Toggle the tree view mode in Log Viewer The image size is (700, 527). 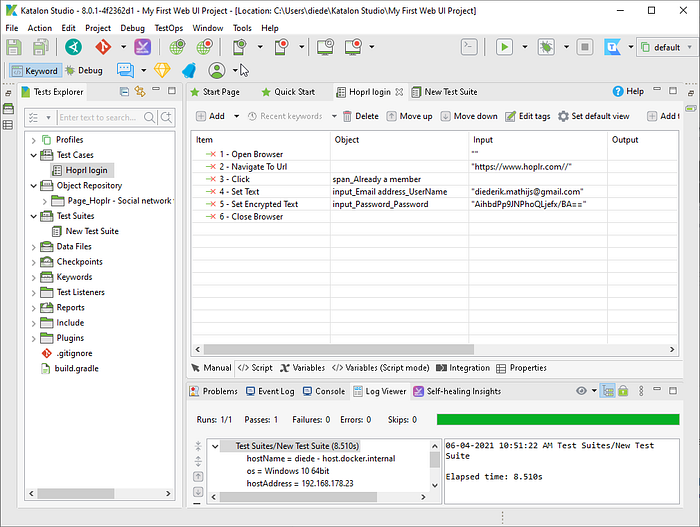pos(608,391)
